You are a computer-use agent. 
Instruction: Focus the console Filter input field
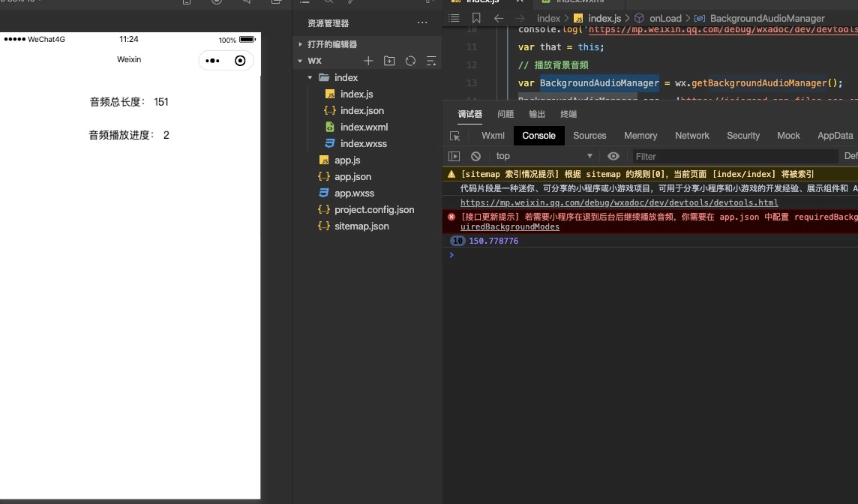click(734, 157)
